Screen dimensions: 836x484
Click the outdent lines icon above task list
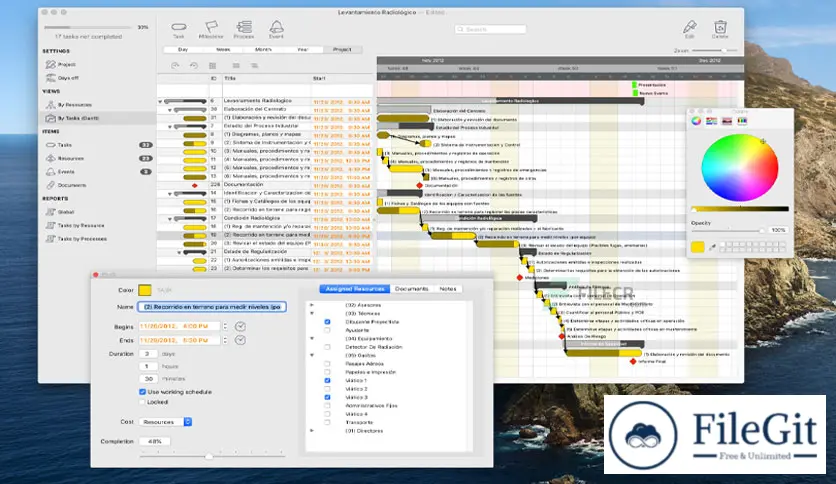pyautogui.click(x=236, y=66)
